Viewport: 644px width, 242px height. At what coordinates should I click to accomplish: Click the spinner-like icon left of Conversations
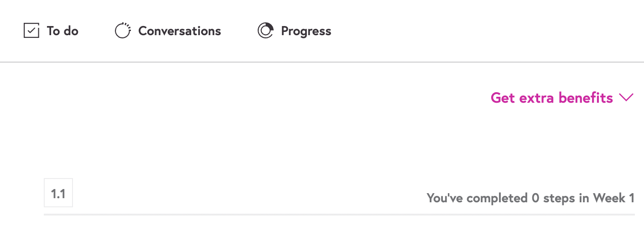[x=123, y=31]
